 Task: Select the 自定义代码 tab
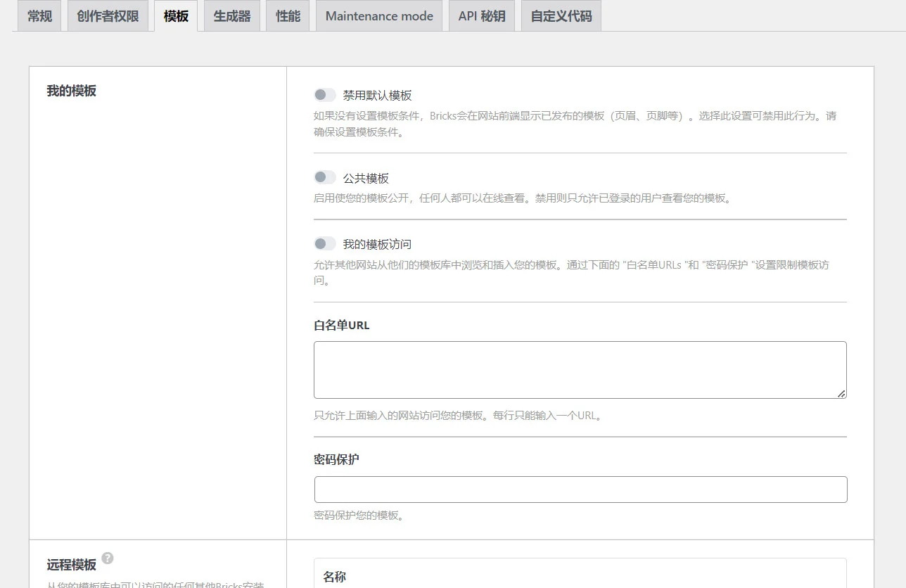coord(561,16)
